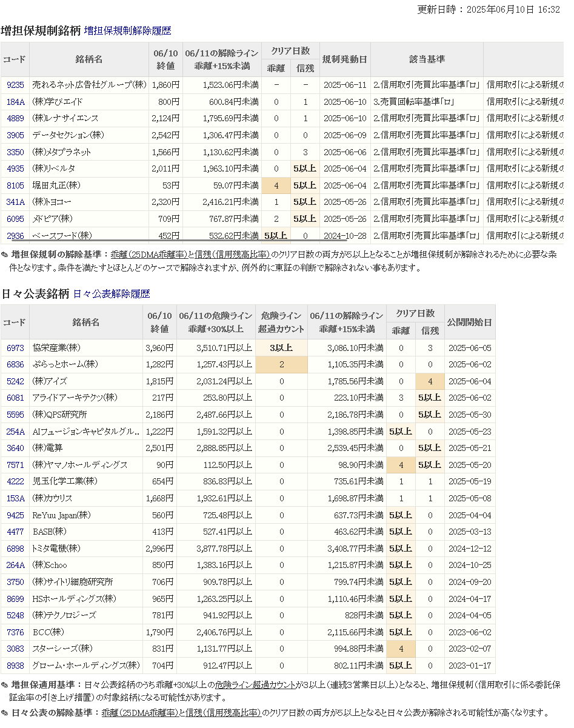
Task: Open stock code 3905 link
Action: point(15,135)
